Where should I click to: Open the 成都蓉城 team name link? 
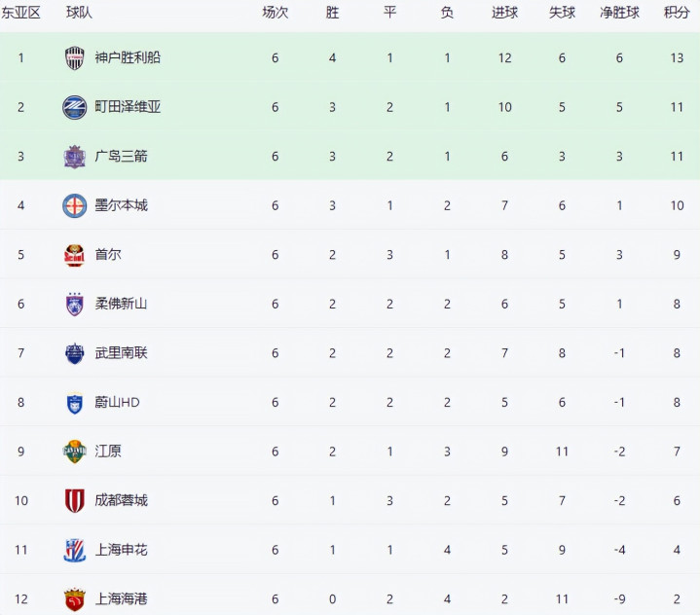point(121,500)
